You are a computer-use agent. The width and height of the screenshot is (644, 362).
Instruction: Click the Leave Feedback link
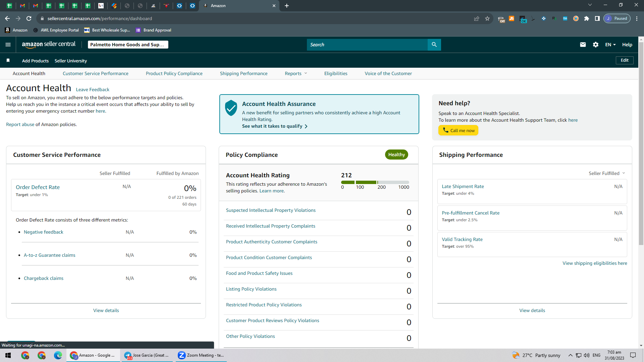(93, 89)
